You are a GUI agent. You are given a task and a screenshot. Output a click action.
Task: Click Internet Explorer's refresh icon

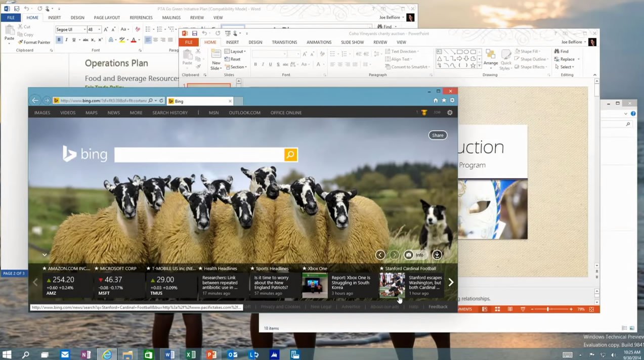(x=161, y=101)
